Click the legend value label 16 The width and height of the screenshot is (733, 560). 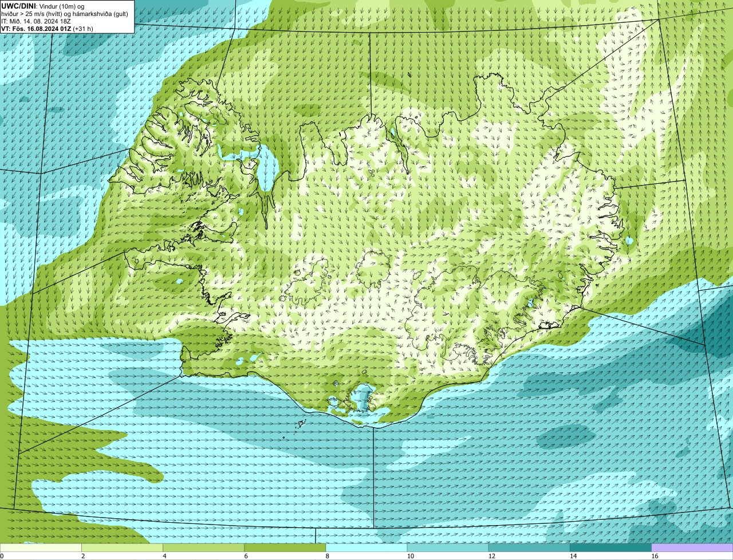click(655, 556)
